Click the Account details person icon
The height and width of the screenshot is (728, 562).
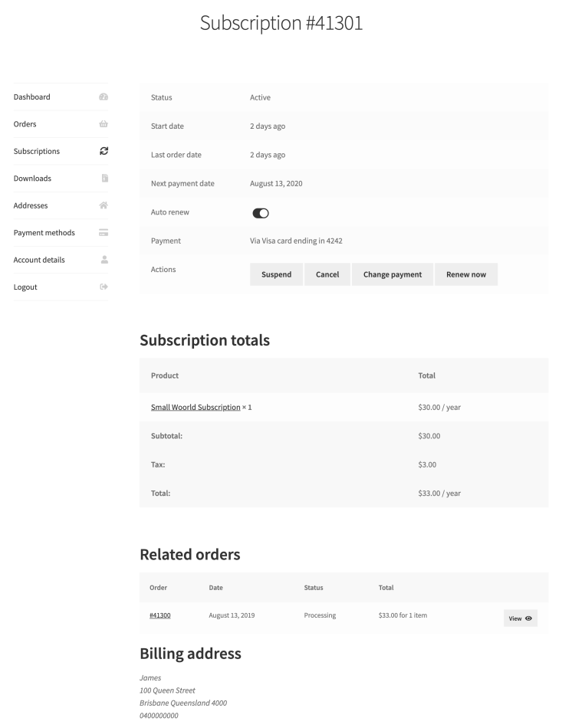[104, 260]
